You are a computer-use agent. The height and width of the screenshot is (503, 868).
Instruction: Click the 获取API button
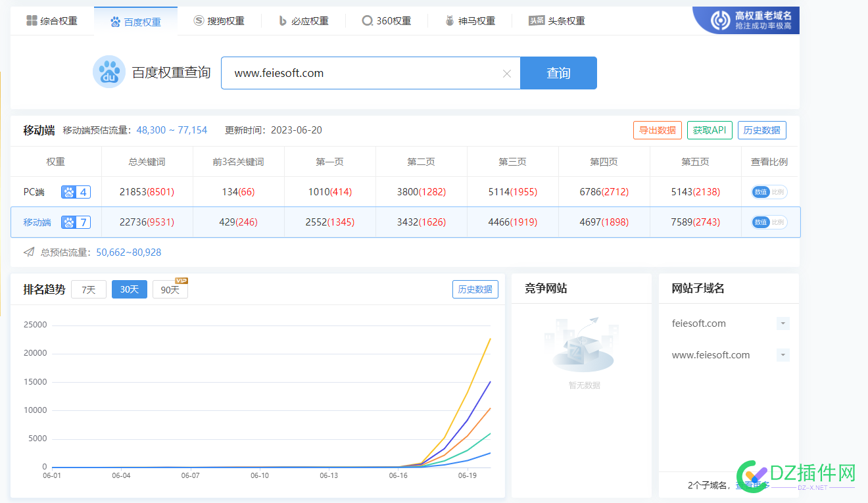pos(710,130)
